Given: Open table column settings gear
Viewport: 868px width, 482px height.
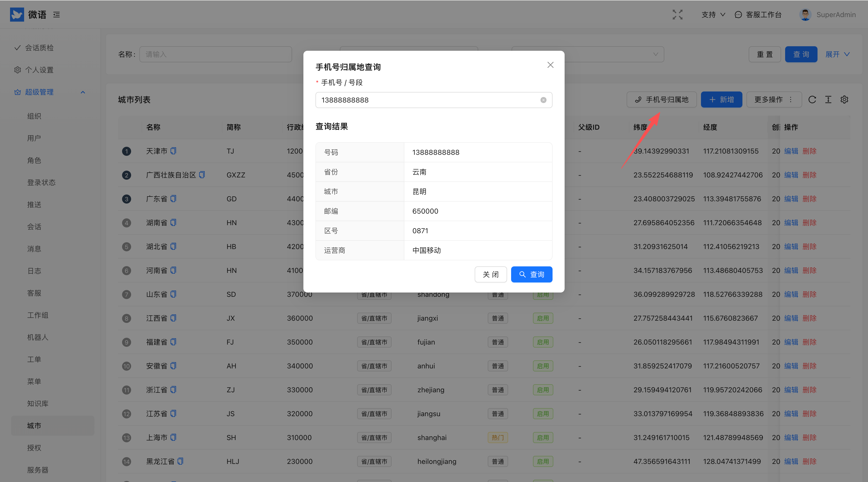Looking at the screenshot, I should point(844,100).
